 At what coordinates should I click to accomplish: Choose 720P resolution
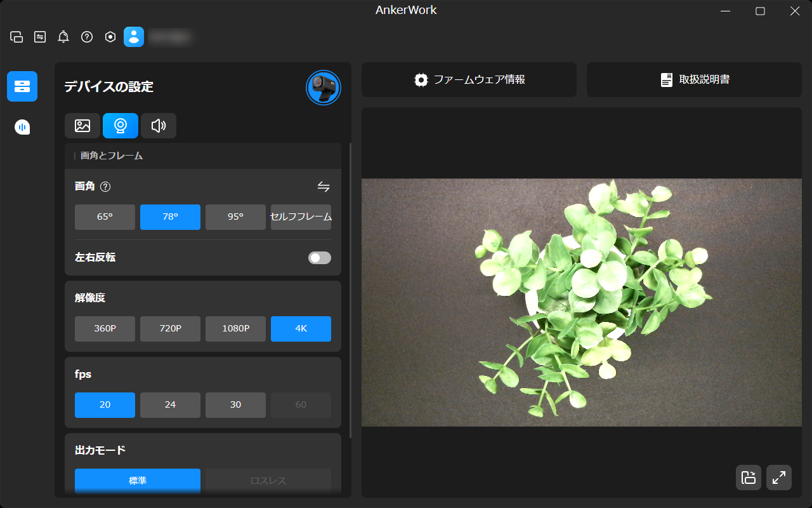click(x=170, y=329)
